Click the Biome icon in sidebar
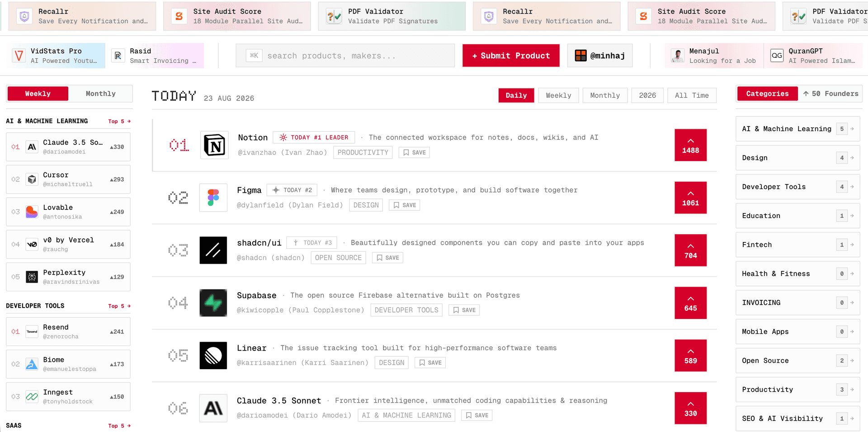The height and width of the screenshot is (432, 868). point(32,364)
